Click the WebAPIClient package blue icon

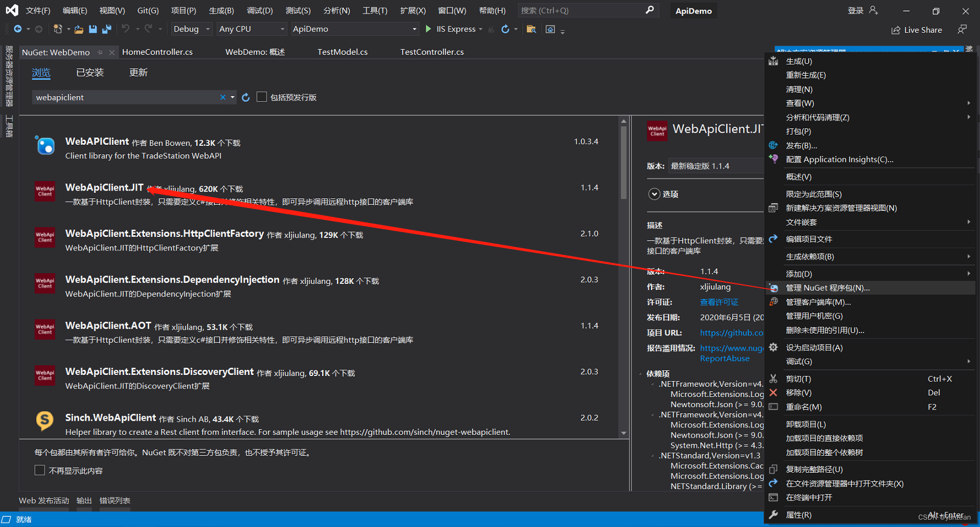click(45, 145)
